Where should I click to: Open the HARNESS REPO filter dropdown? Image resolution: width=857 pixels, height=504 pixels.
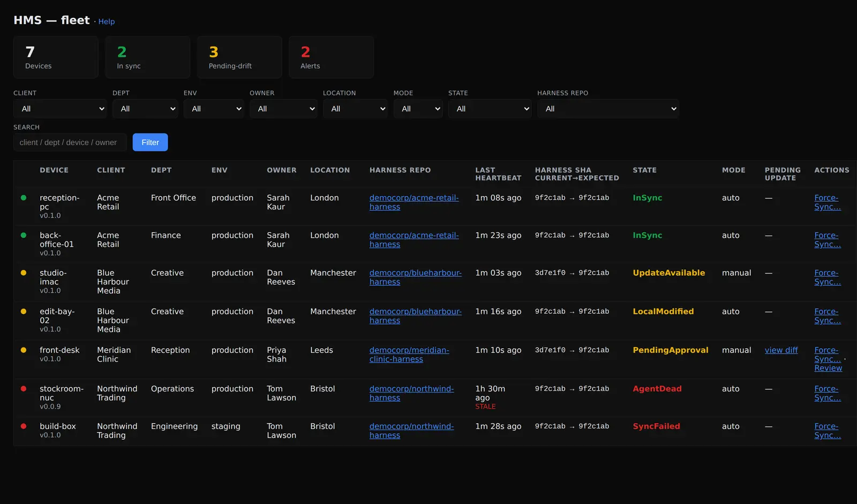point(608,109)
